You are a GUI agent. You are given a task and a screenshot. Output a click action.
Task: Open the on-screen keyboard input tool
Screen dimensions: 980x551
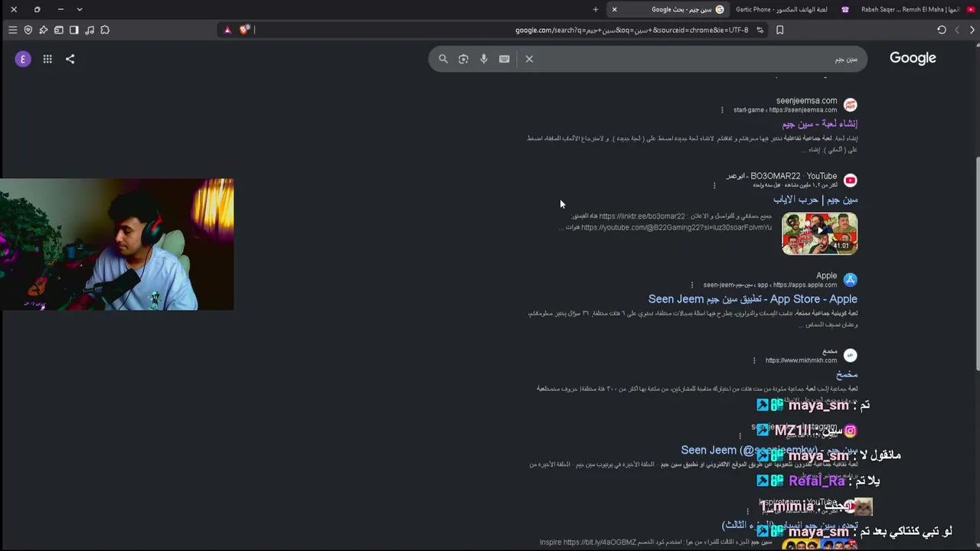504,59
